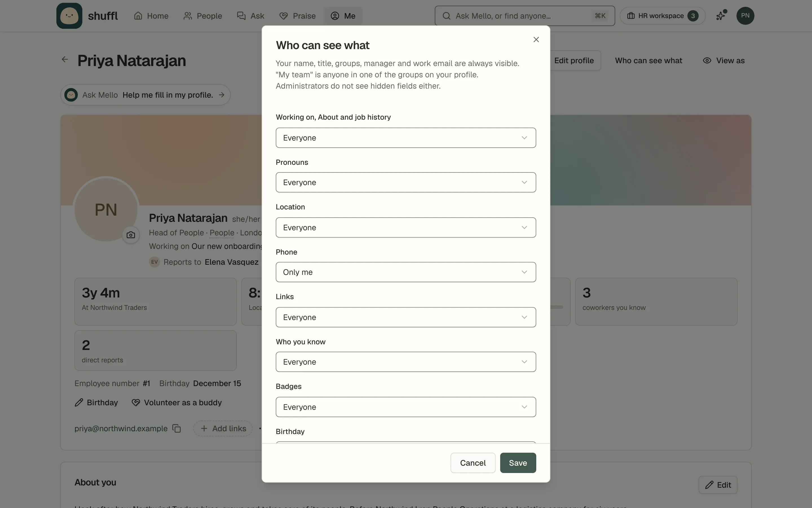Image resolution: width=812 pixels, height=508 pixels.
Task: Go to the Praise tab
Action: pyautogui.click(x=297, y=16)
